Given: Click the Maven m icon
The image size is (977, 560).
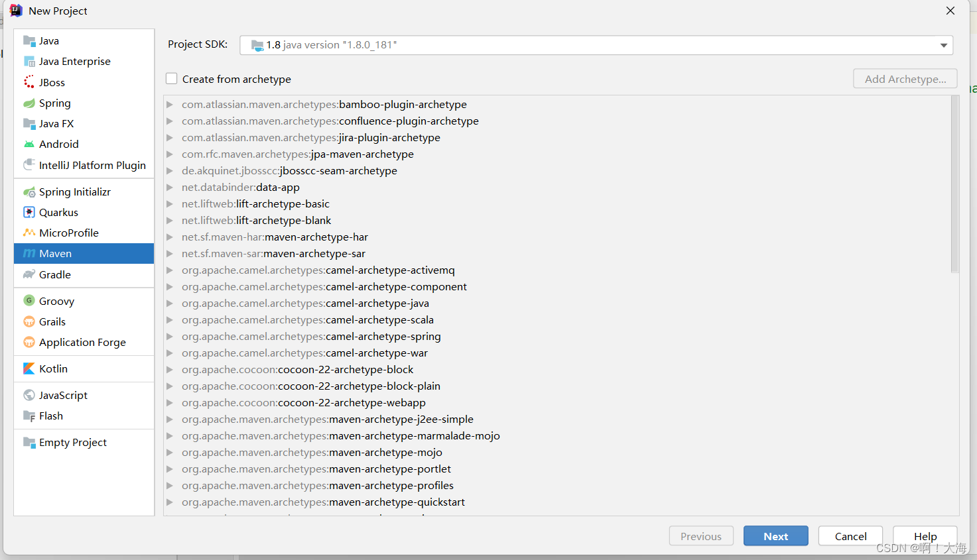Looking at the screenshot, I should pyautogui.click(x=29, y=254).
